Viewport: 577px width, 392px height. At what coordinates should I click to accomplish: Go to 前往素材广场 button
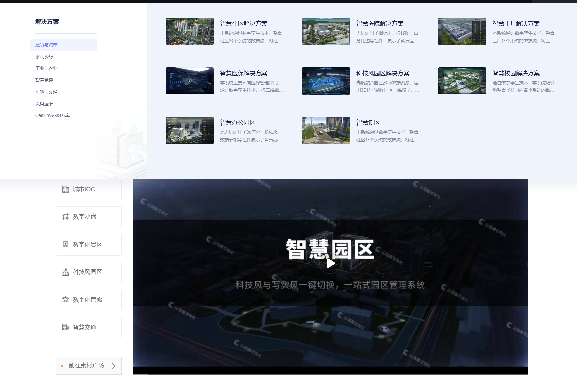(x=89, y=366)
